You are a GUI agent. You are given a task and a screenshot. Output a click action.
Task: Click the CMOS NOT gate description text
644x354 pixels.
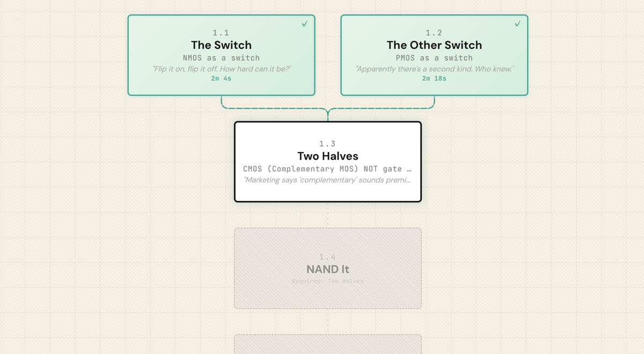(327, 169)
